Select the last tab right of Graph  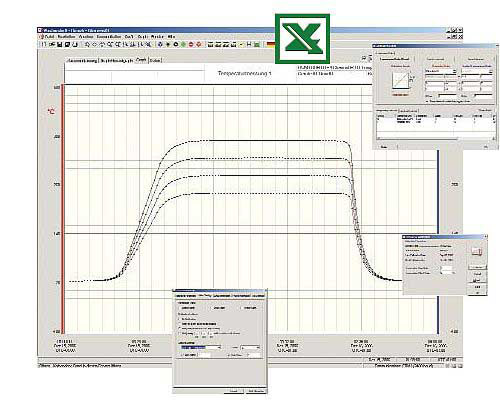pos(155,61)
